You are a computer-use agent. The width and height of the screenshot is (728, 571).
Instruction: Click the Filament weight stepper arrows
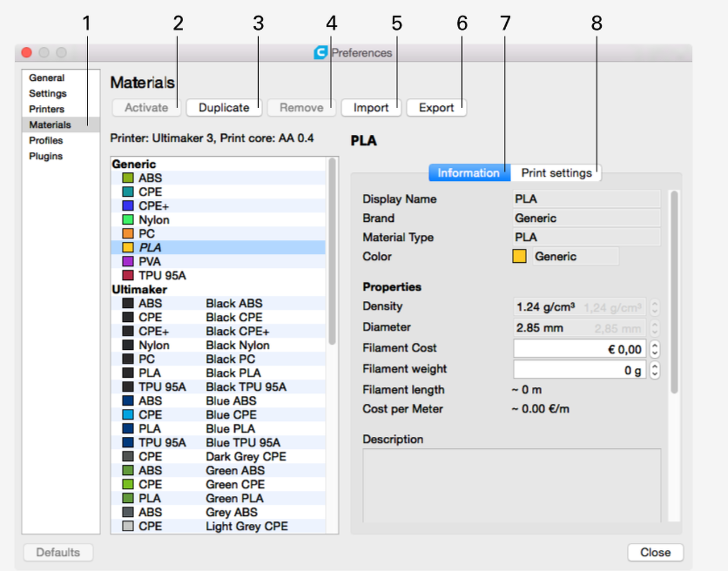pyautogui.click(x=655, y=370)
